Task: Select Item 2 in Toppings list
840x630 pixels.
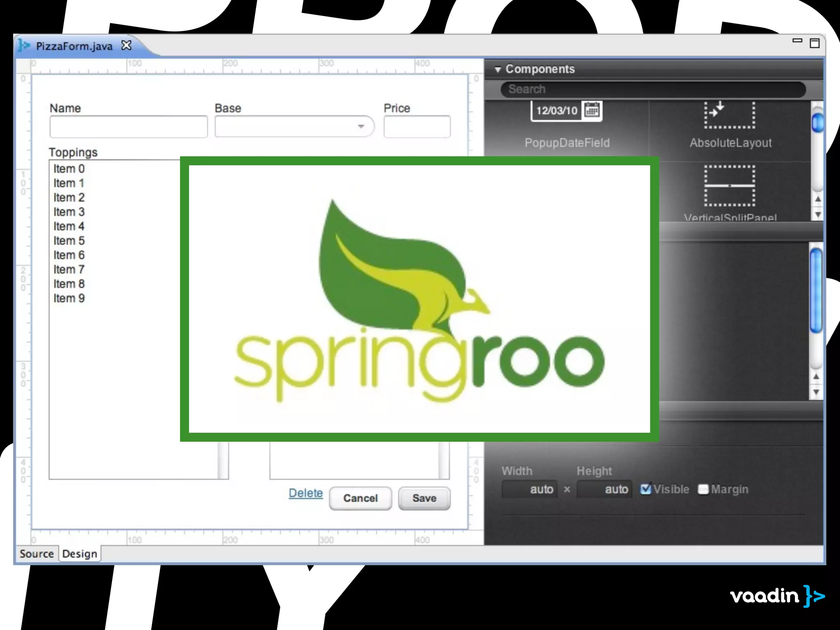Action: coord(69,197)
